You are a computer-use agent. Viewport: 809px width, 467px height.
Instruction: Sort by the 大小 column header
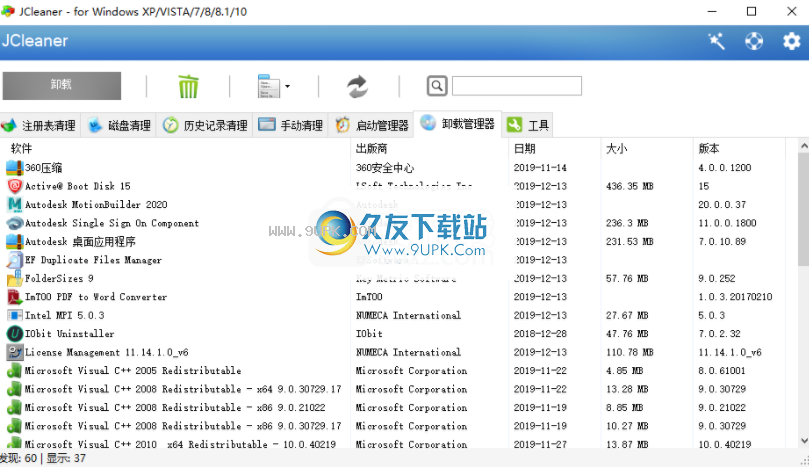[617, 149]
